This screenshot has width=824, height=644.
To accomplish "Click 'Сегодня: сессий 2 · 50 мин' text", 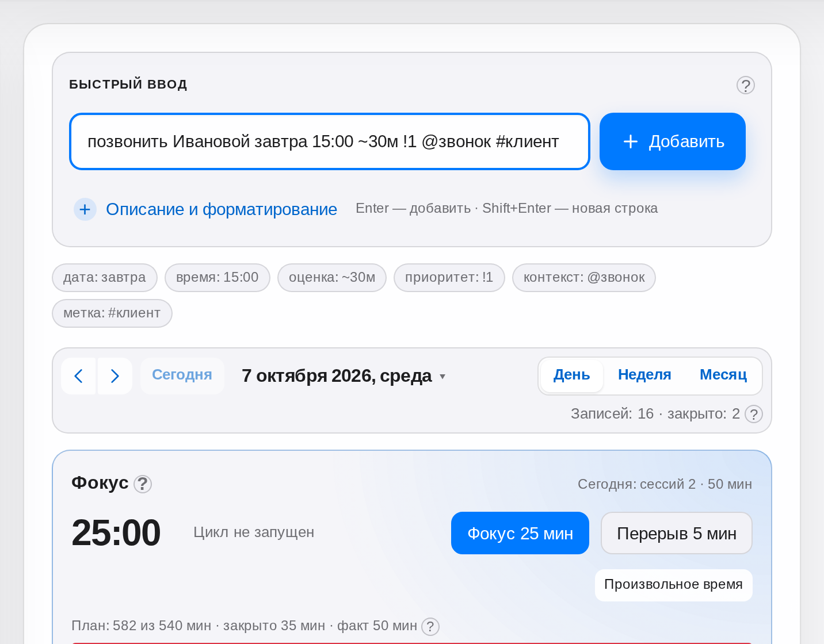I will pyautogui.click(x=665, y=484).
